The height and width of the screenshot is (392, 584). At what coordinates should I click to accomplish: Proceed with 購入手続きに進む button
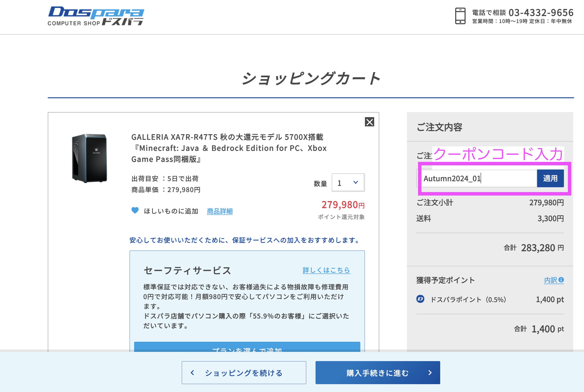pyautogui.click(x=378, y=372)
